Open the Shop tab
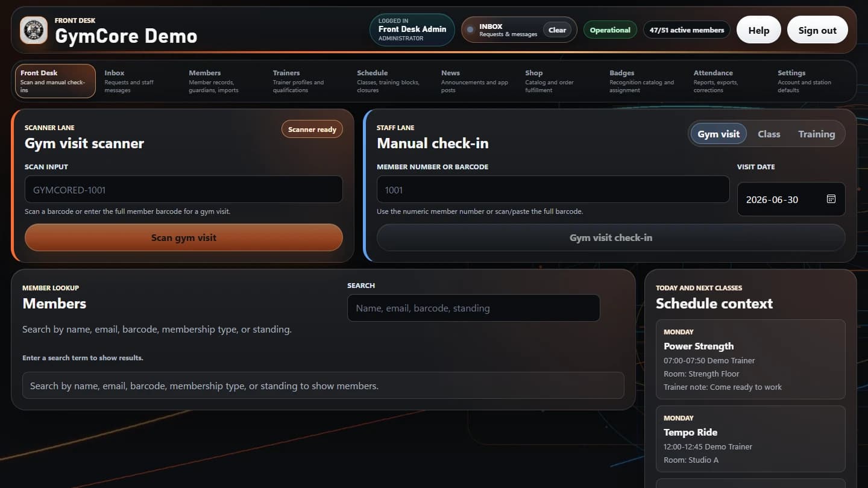The image size is (868, 488). pos(560,81)
